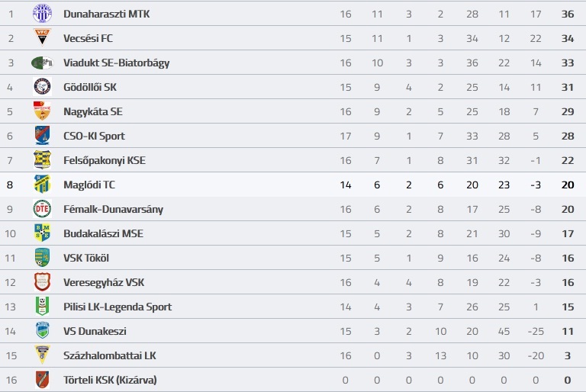Click Dunaharaszti MTK's 36 points value

point(568,14)
